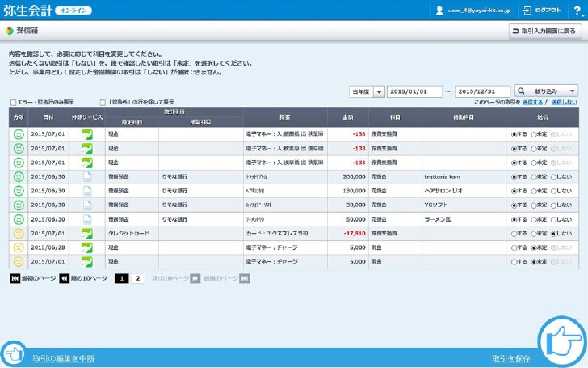Screen dimensions: 588x368
Task: Check 「対象外」の行を除いて表示 checkbox
Action: [103, 103]
